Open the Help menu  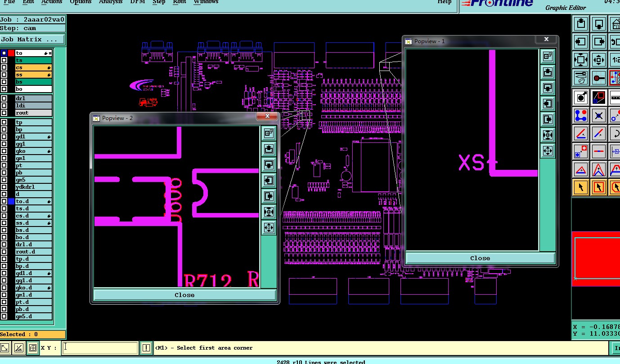[x=445, y=2]
